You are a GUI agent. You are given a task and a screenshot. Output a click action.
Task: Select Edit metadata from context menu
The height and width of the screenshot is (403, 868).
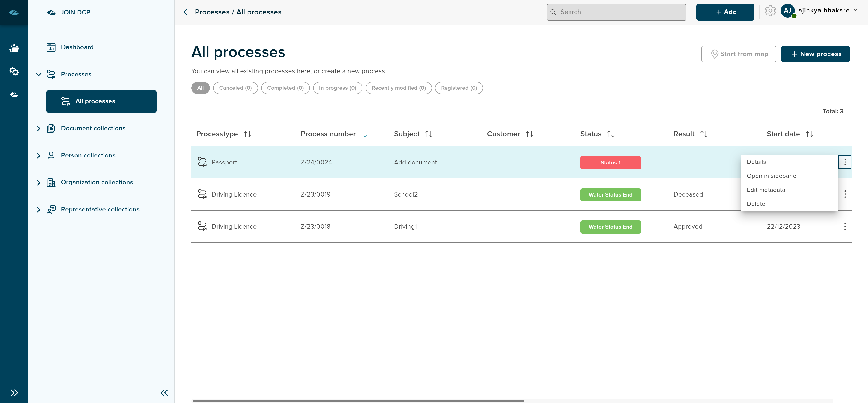pos(766,190)
